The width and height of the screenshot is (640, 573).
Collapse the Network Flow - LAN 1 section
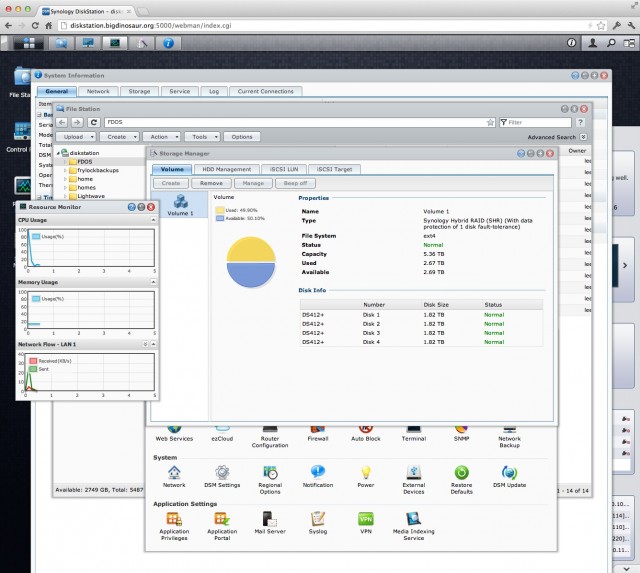coord(153,344)
